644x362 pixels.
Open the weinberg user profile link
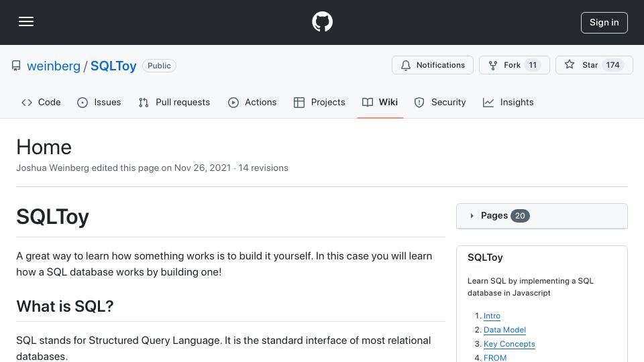coord(54,66)
